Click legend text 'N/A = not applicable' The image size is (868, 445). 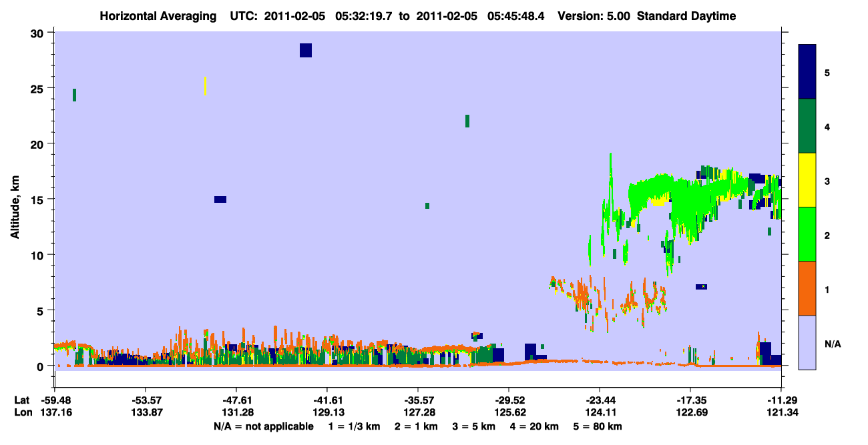[263, 426]
